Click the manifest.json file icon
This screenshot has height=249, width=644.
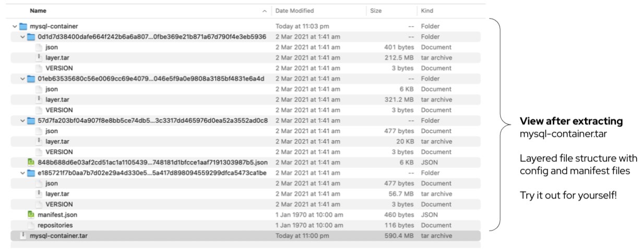[x=31, y=215]
